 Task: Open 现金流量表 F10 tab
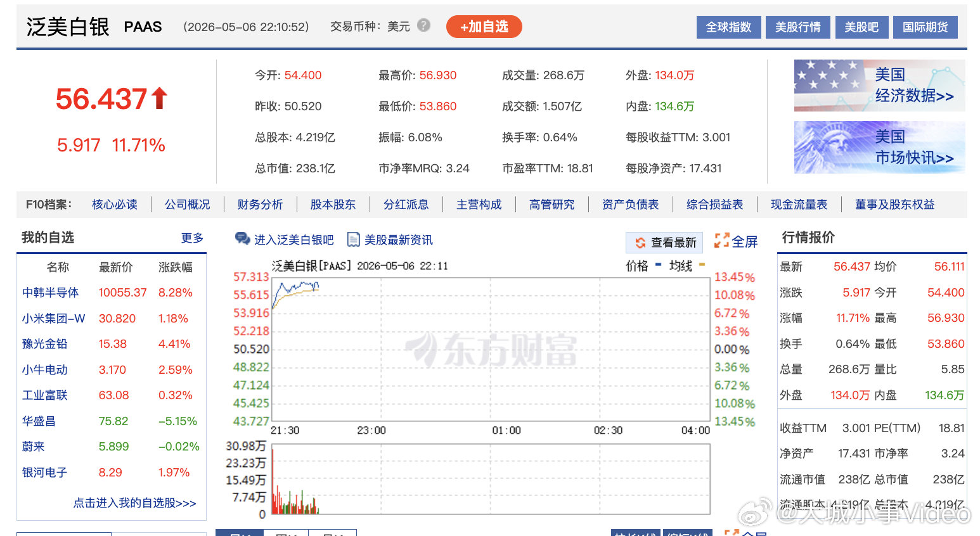(x=799, y=205)
